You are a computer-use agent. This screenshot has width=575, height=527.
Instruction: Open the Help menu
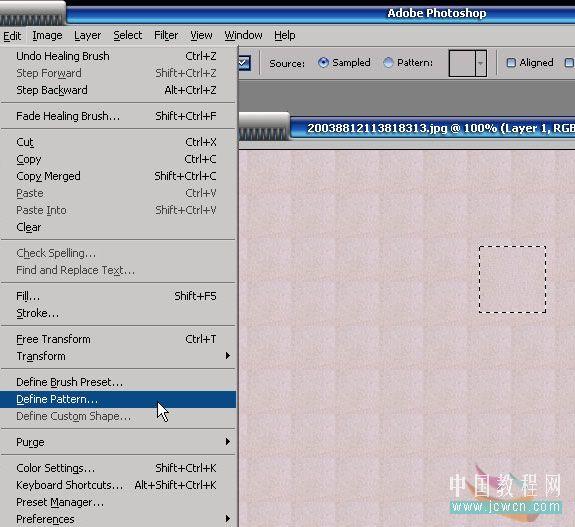pyautogui.click(x=285, y=36)
